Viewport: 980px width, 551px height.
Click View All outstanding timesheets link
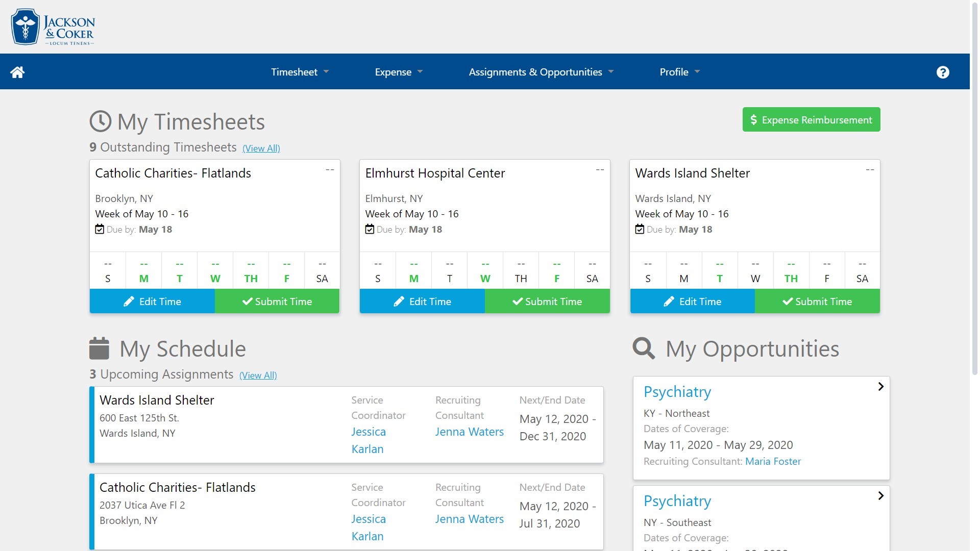pos(261,148)
